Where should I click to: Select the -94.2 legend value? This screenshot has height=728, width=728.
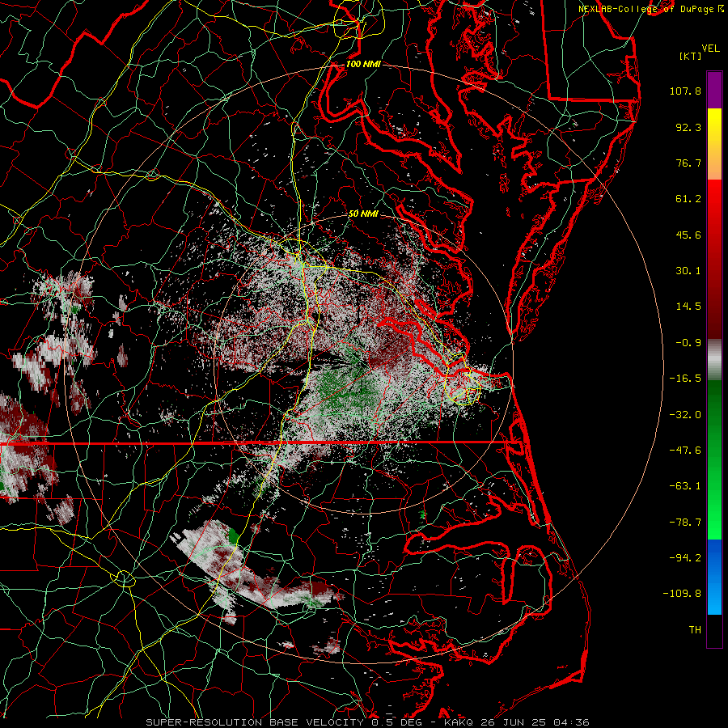(x=685, y=557)
